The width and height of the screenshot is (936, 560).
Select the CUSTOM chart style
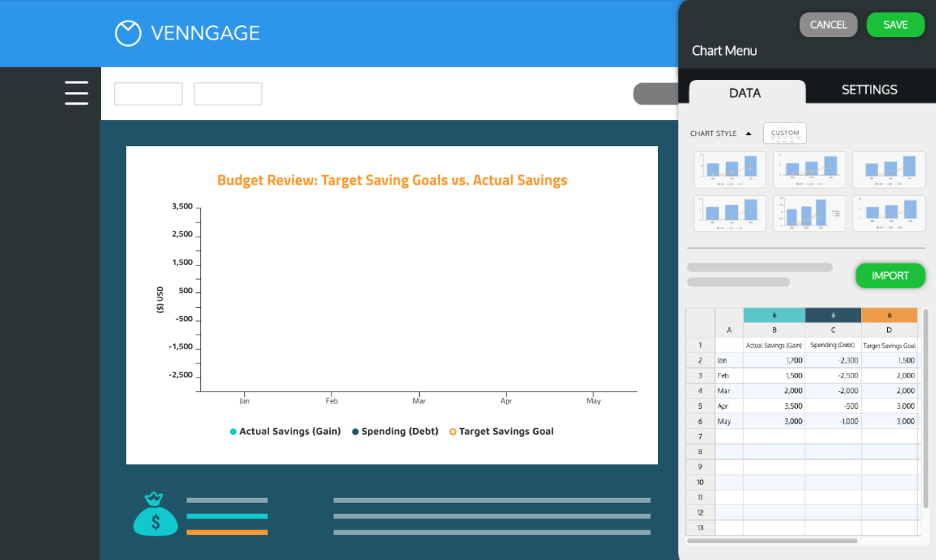[785, 133]
